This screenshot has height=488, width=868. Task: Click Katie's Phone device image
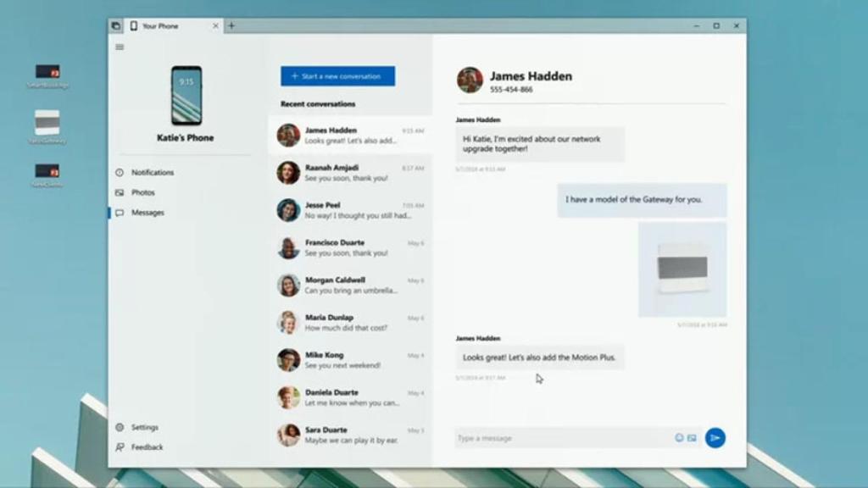pyautogui.click(x=186, y=96)
